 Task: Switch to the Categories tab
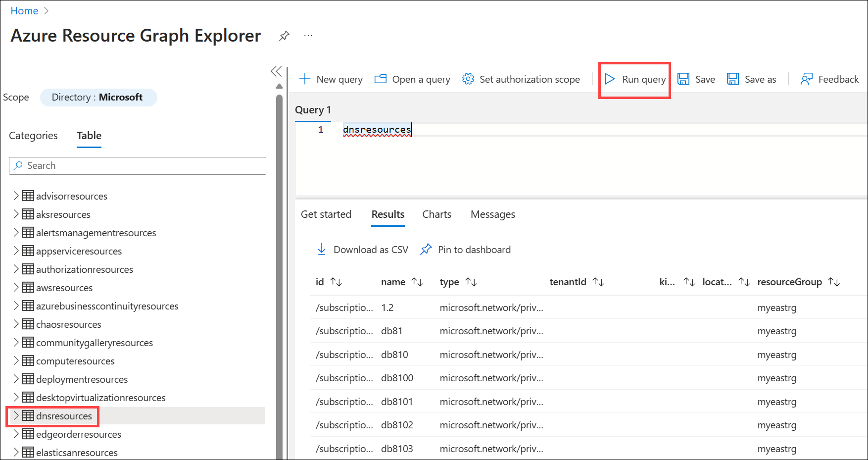33,136
